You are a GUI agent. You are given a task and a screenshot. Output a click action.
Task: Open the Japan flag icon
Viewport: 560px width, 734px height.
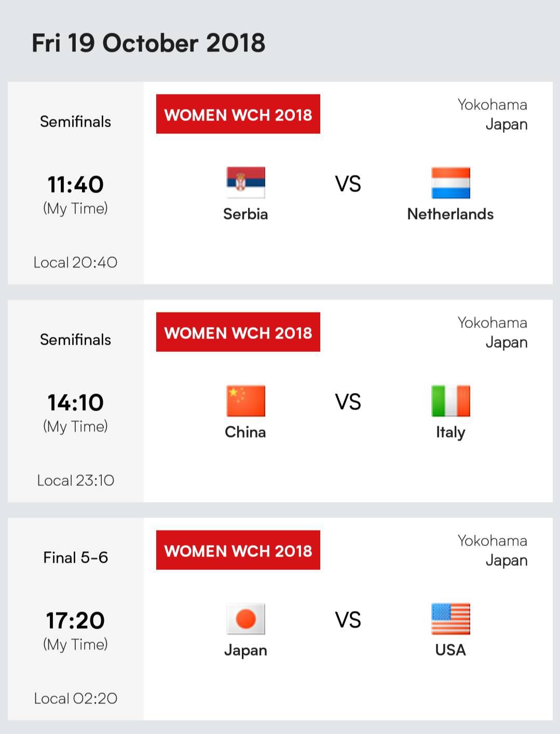tap(245, 619)
